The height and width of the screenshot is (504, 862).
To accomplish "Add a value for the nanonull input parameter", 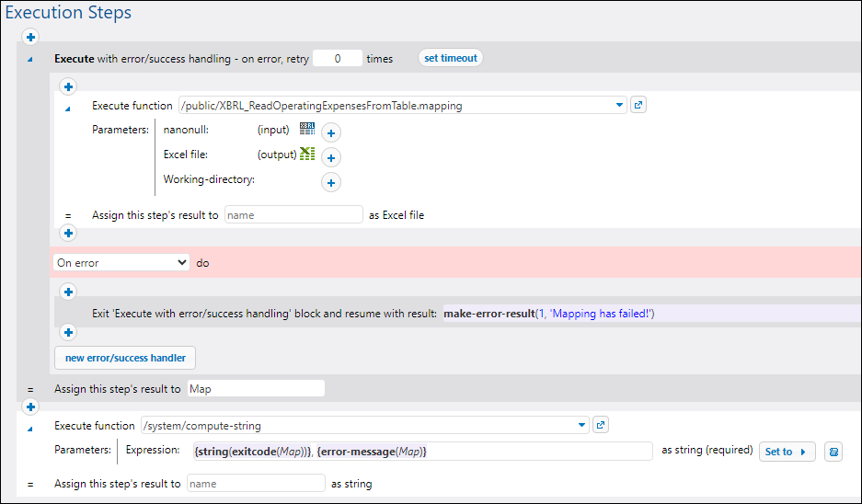I will 331,133.
